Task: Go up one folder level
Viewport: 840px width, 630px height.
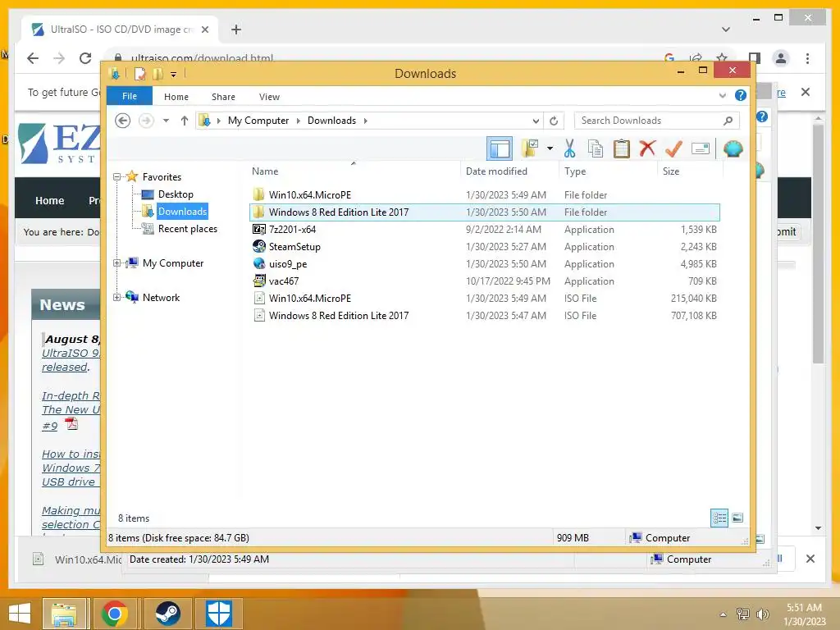Action: 185,121
